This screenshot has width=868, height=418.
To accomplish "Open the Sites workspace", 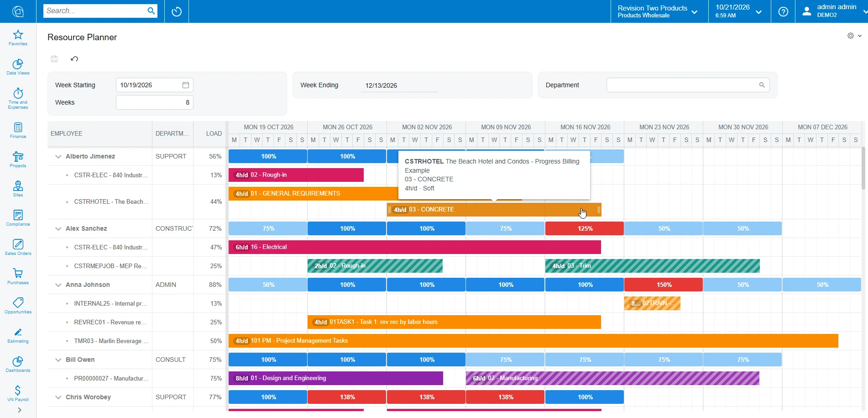I will [18, 189].
